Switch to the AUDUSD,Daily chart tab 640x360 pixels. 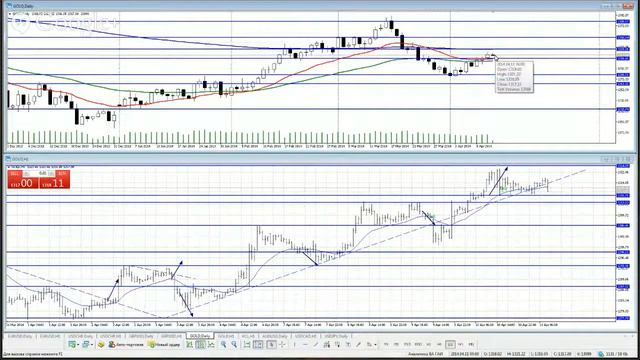[x=275, y=336]
